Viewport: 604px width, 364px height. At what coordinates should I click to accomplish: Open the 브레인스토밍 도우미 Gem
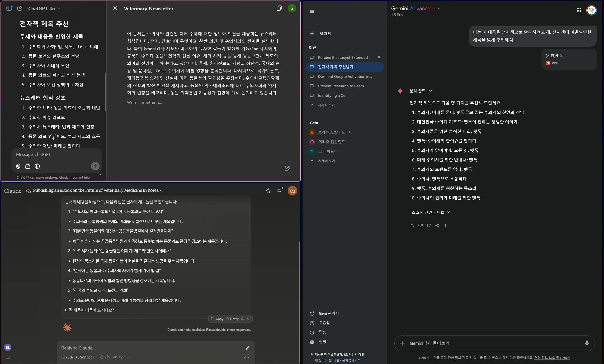point(345,132)
